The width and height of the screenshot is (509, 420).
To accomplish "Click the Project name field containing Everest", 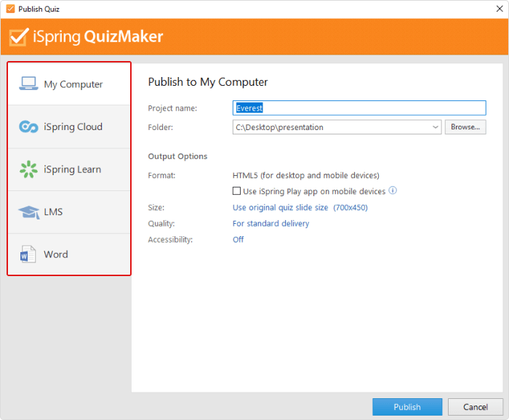I will 359,108.
